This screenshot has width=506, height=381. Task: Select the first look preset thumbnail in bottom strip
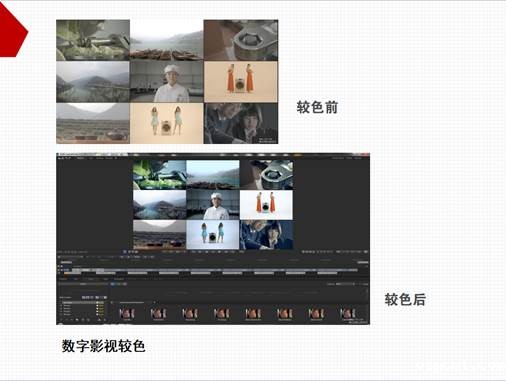click(127, 314)
